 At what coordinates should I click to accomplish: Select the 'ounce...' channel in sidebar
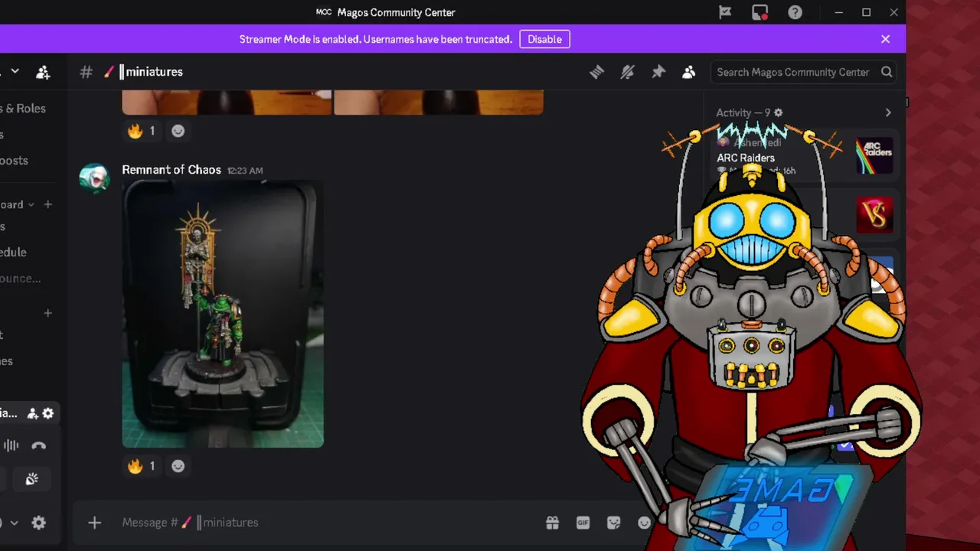[21, 279]
